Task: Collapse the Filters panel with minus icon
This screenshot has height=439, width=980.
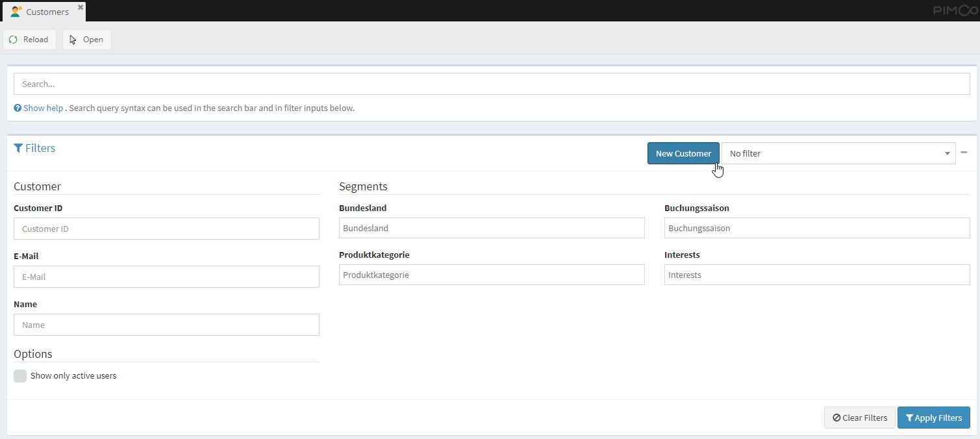Action: [x=964, y=153]
